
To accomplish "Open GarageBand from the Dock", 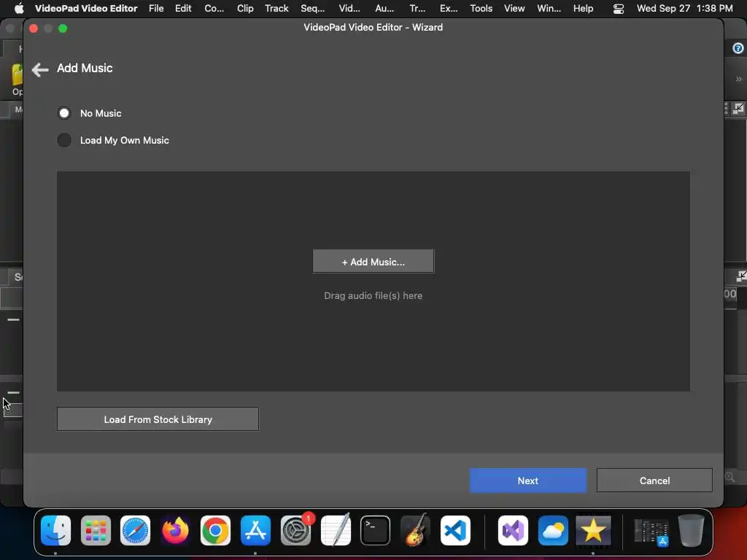I will point(415,530).
